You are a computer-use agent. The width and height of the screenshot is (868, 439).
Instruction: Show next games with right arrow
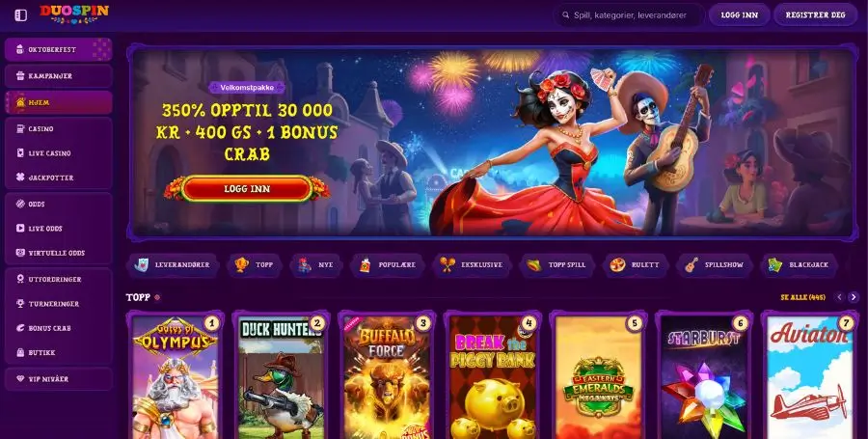point(854,297)
